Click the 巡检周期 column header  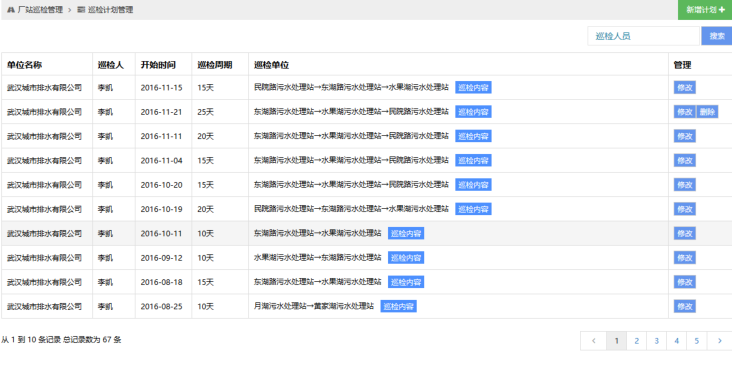[215, 65]
